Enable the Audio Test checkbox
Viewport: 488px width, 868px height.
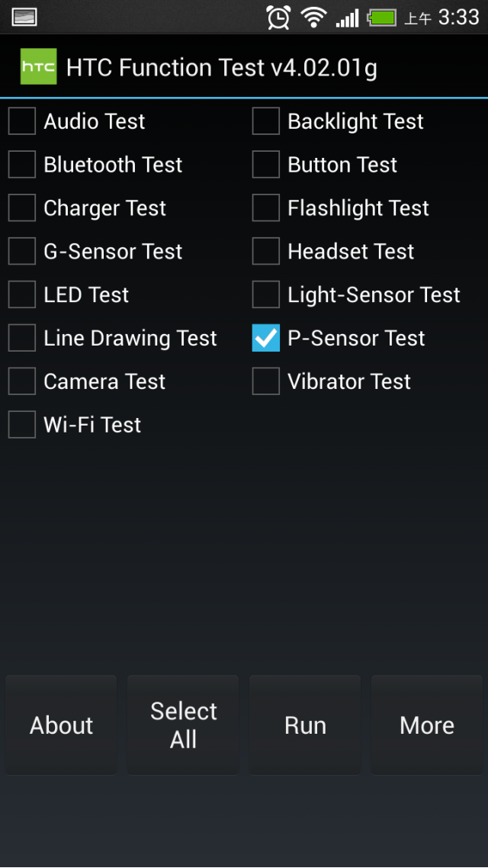click(x=22, y=121)
